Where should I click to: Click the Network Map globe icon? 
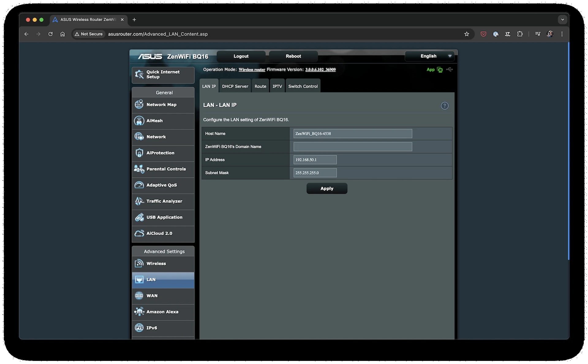139,104
